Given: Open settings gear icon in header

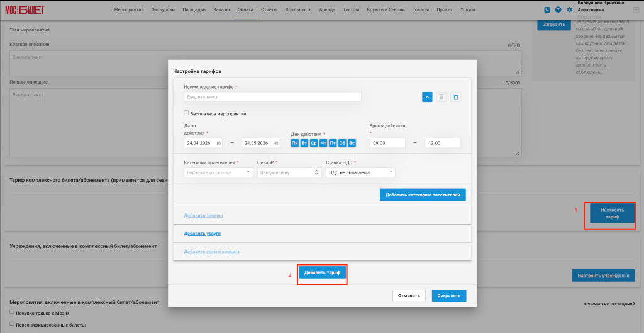Looking at the screenshot, I should click(569, 9).
